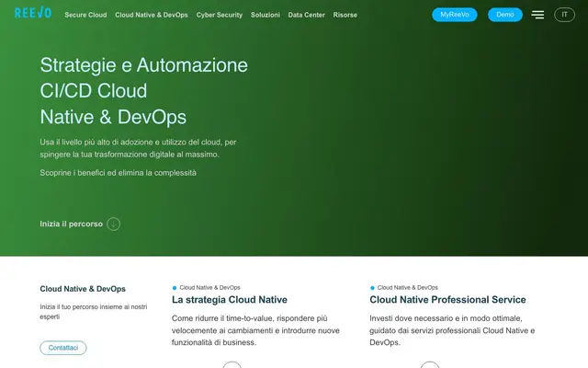Click the blue dot above La strategia Cloud Native
The width and height of the screenshot is (588, 368).
coord(175,288)
